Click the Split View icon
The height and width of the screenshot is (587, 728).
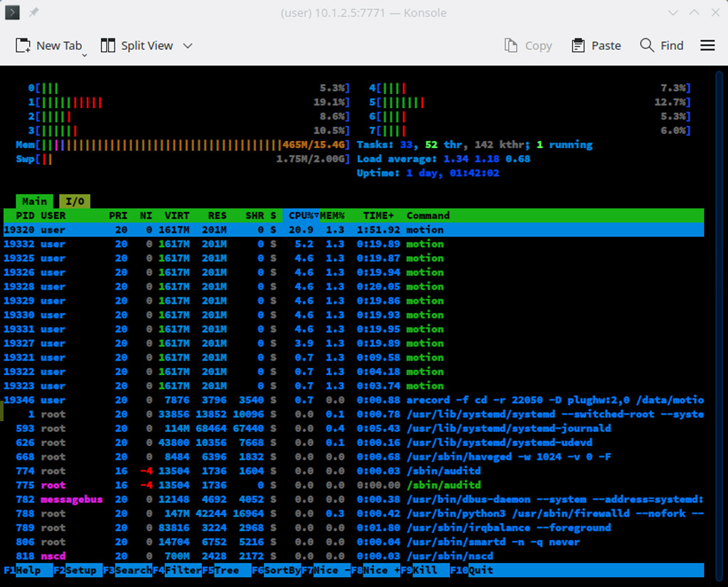pyautogui.click(x=108, y=46)
